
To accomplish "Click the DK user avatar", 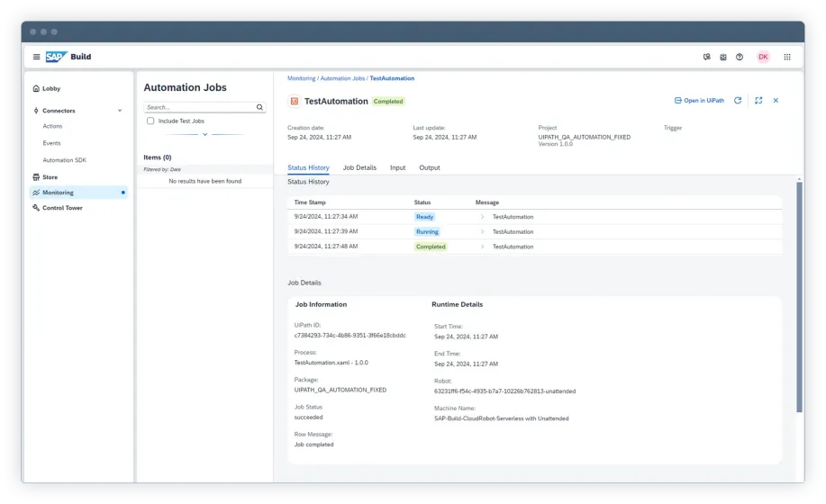I will coord(763,57).
